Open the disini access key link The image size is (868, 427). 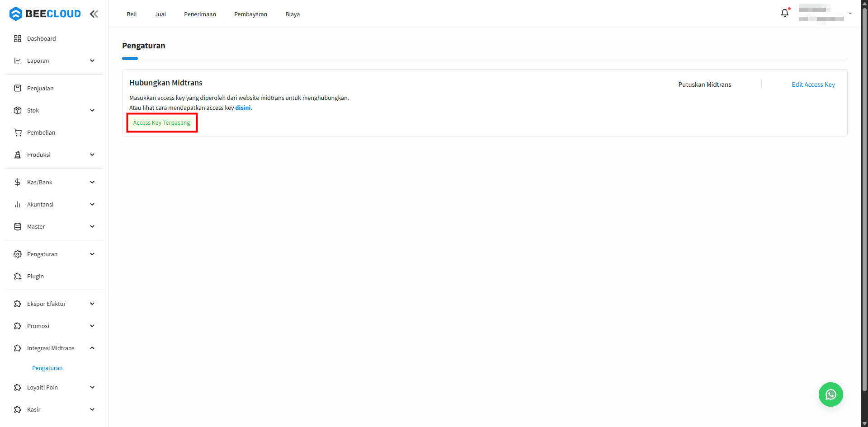244,108
